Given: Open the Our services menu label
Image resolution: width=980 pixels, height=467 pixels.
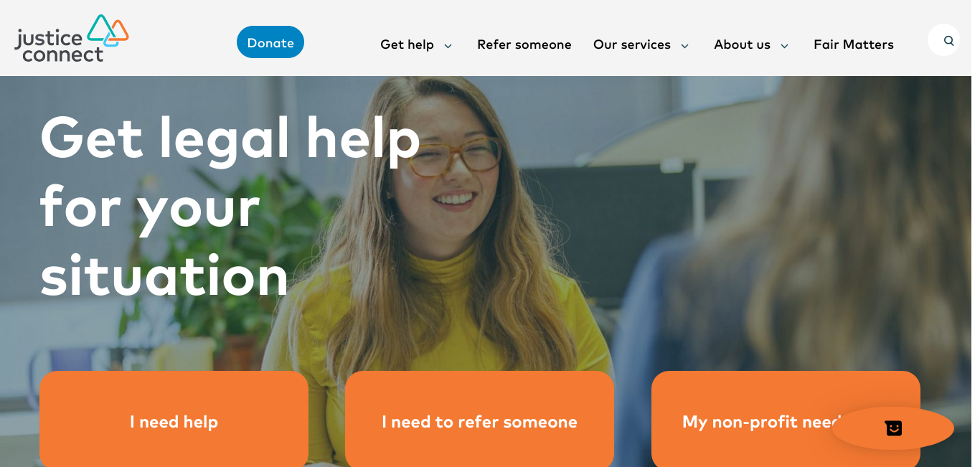Looking at the screenshot, I should [x=632, y=44].
